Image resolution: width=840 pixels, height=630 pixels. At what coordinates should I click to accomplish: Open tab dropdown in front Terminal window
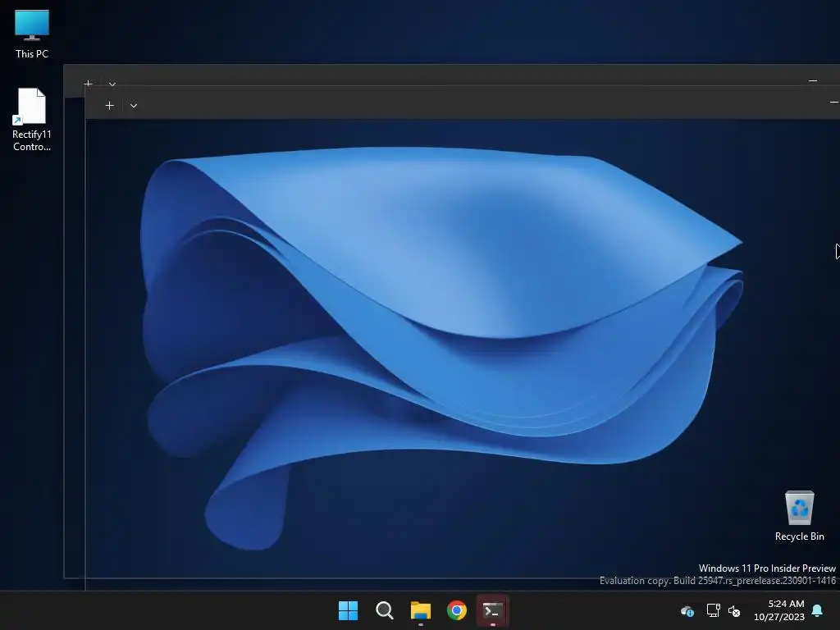coord(134,106)
